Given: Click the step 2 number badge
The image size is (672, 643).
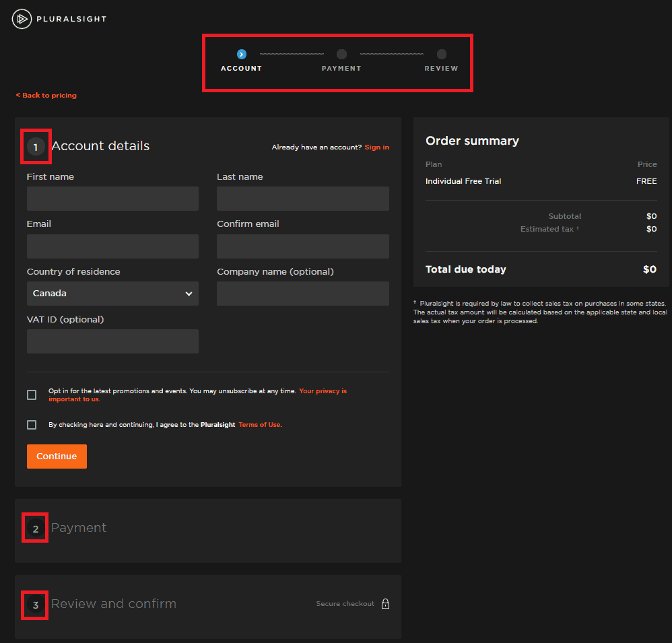Looking at the screenshot, I should pos(36,529).
